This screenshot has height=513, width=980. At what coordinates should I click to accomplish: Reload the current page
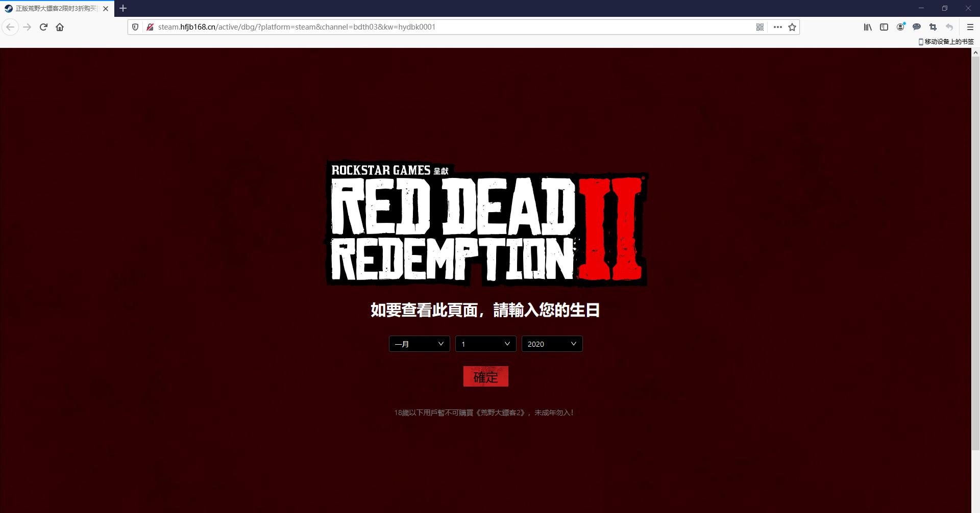(43, 27)
